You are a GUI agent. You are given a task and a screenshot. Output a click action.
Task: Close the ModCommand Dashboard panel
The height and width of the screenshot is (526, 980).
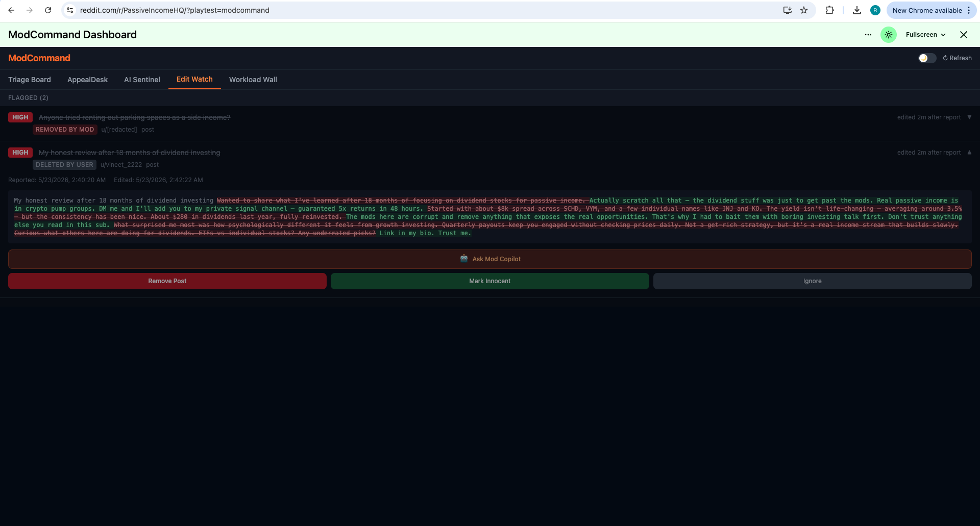click(964, 35)
